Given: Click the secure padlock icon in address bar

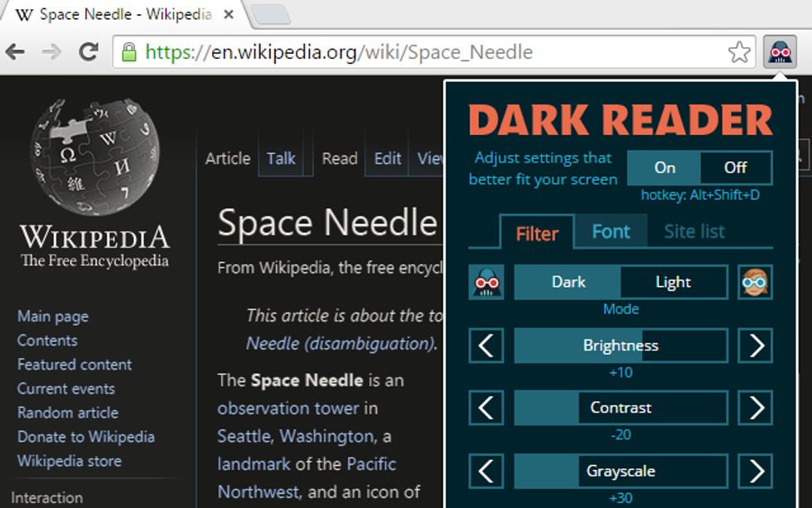Looking at the screenshot, I should point(129,52).
